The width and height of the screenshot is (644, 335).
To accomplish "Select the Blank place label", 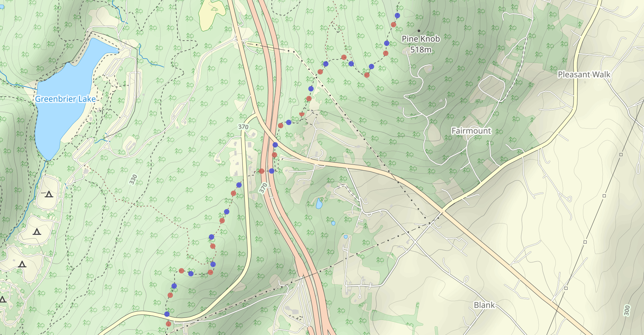I will point(484,305).
